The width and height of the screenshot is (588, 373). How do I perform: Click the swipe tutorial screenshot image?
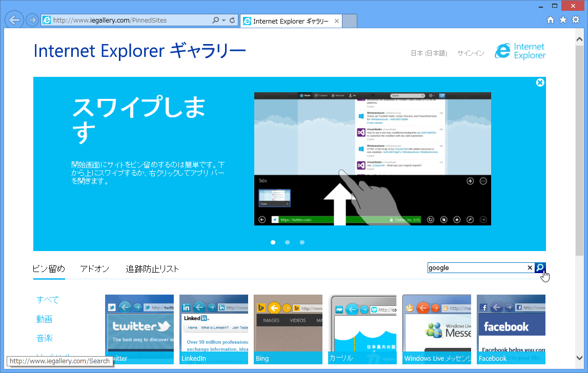372,159
